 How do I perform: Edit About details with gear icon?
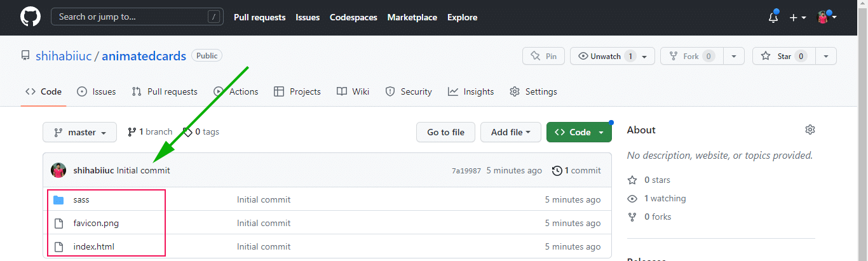(810, 130)
